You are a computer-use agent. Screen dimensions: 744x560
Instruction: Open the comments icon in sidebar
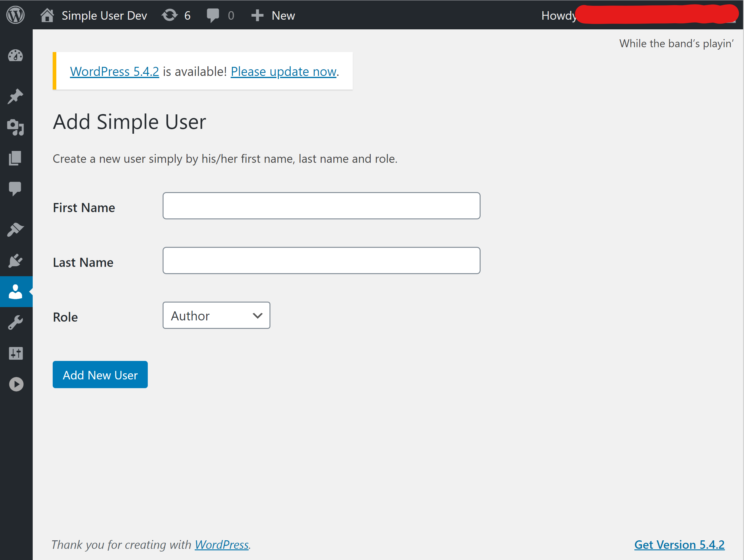point(16,189)
